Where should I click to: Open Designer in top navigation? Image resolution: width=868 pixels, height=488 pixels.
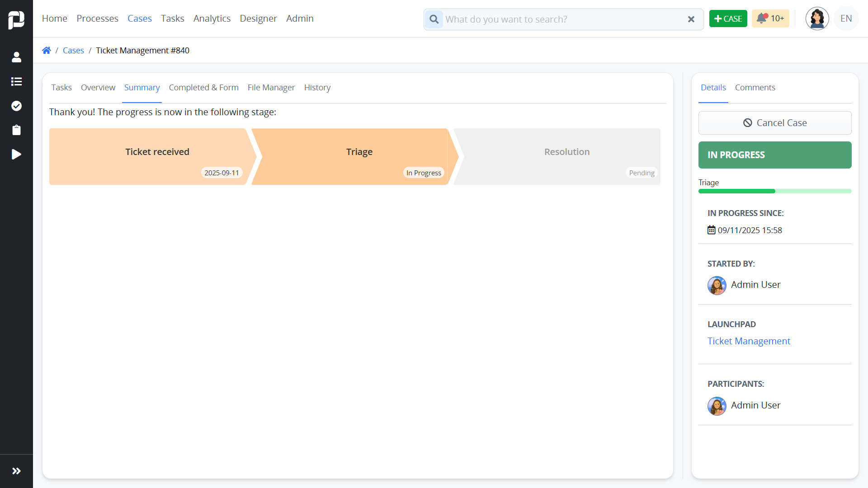258,19
